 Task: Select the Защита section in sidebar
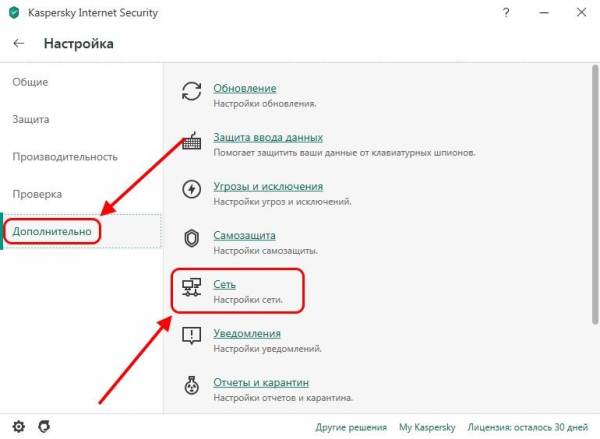click(31, 119)
